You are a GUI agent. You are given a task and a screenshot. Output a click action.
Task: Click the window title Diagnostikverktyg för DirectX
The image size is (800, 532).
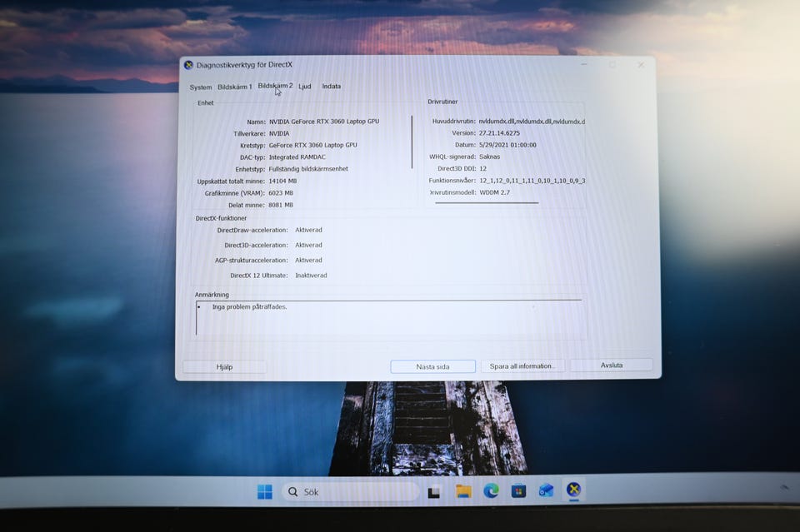coord(244,65)
